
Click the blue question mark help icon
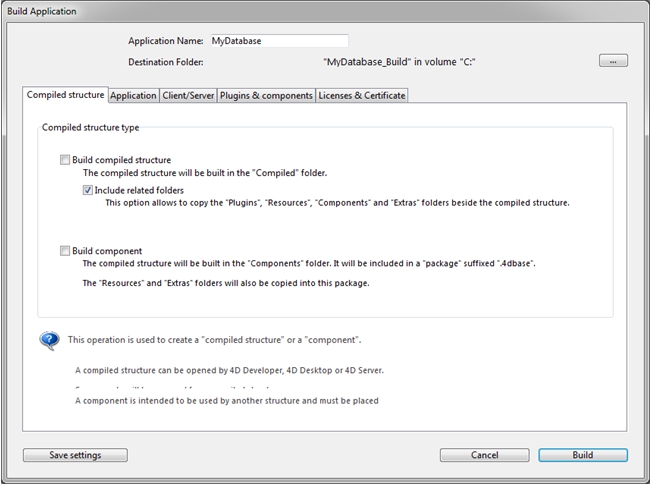click(49, 340)
